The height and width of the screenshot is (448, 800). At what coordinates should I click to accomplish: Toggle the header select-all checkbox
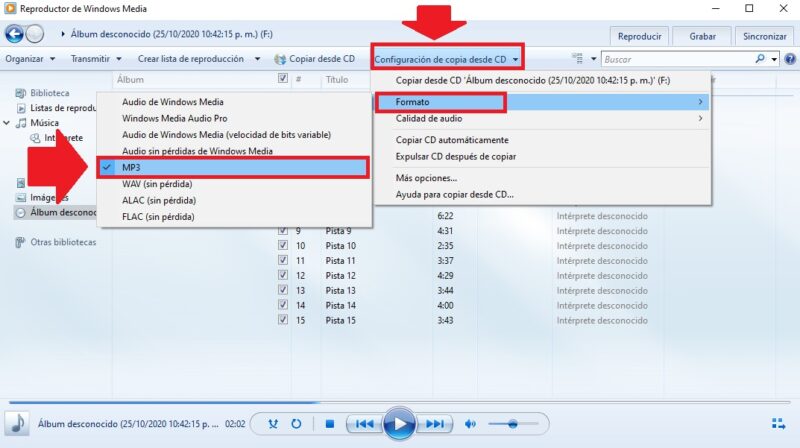click(283, 78)
